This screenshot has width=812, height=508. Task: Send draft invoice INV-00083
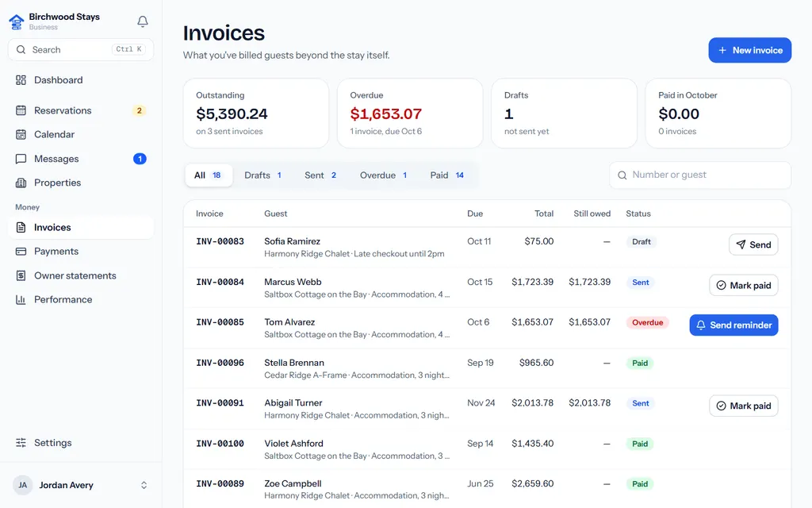point(753,244)
